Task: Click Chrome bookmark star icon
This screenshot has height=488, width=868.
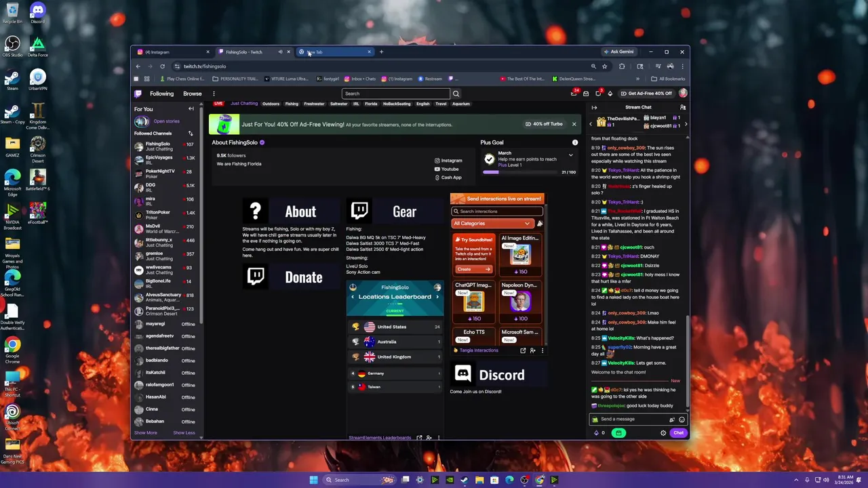Action: [x=604, y=66]
